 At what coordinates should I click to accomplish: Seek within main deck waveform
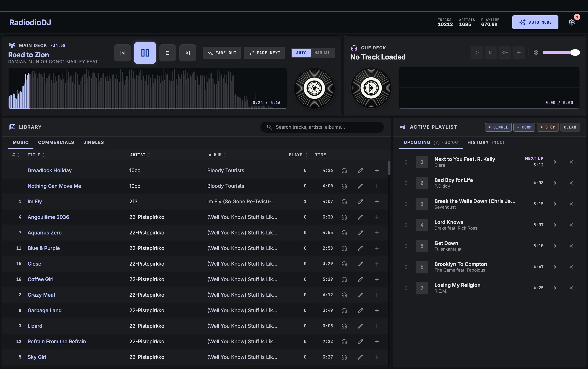(147, 88)
